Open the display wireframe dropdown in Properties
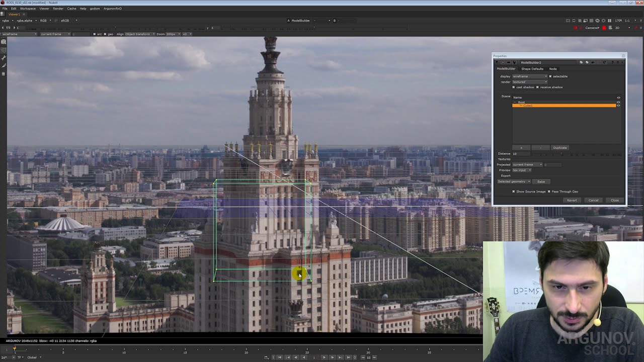The image size is (644, 362). pyautogui.click(x=529, y=76)
